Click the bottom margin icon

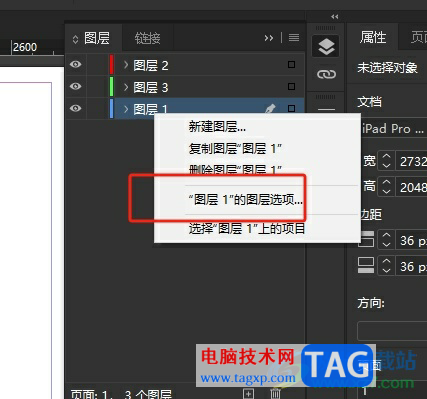(x=366, y=265)
